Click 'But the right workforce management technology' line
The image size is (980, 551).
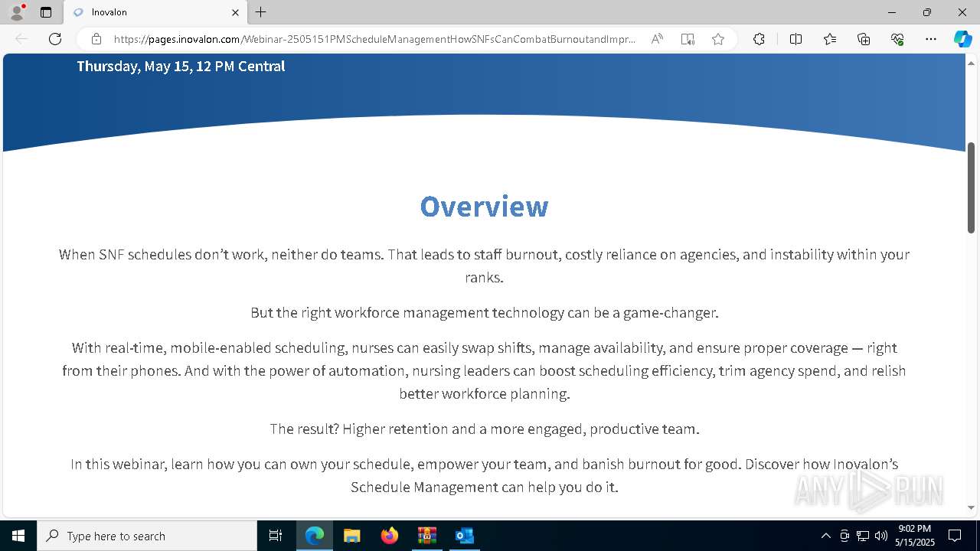tap(485, 313)
